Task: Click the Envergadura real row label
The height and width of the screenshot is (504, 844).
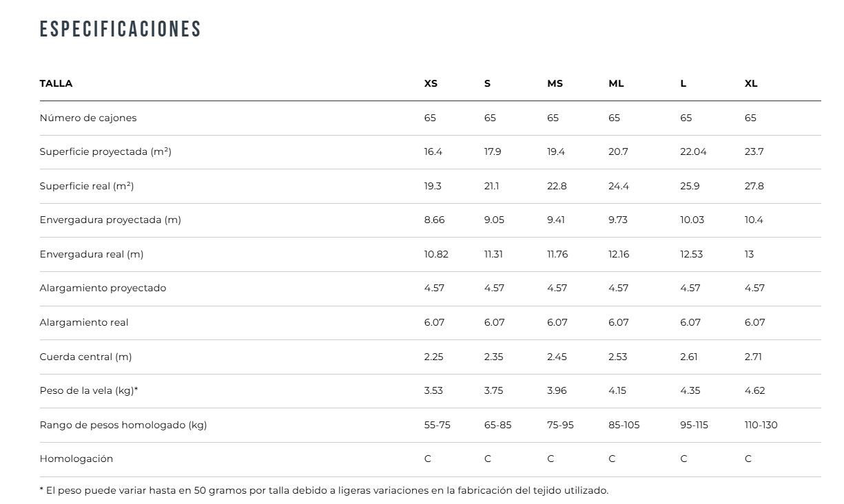Action: pos(92,254)
